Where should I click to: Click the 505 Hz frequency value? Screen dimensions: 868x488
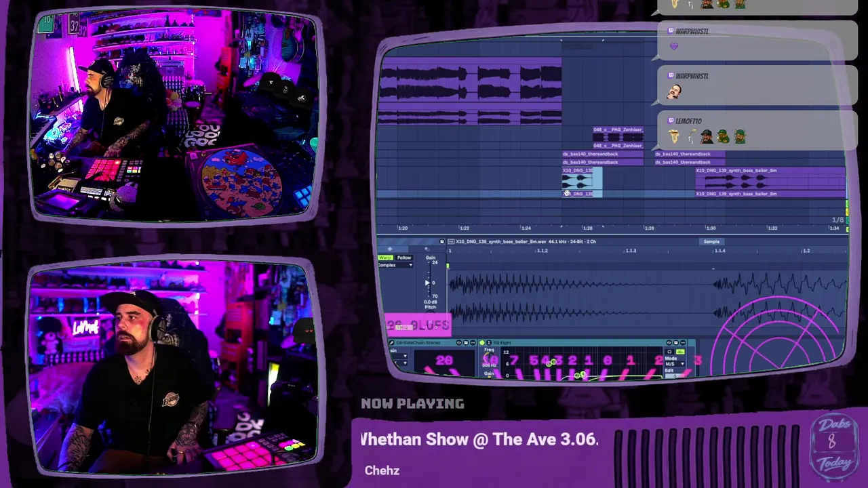tap(490, 365)
